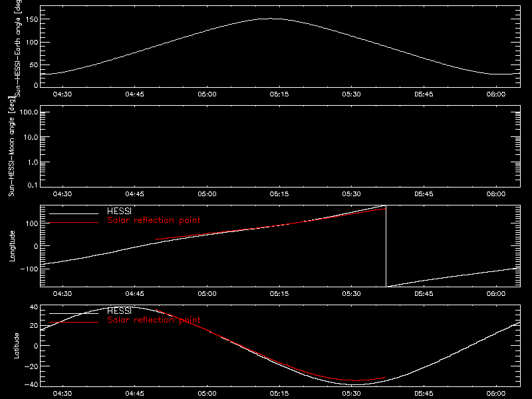The image size is (532, 399).
Task: Click the -100 tick on Longitude axis
Action: point(29,269)
